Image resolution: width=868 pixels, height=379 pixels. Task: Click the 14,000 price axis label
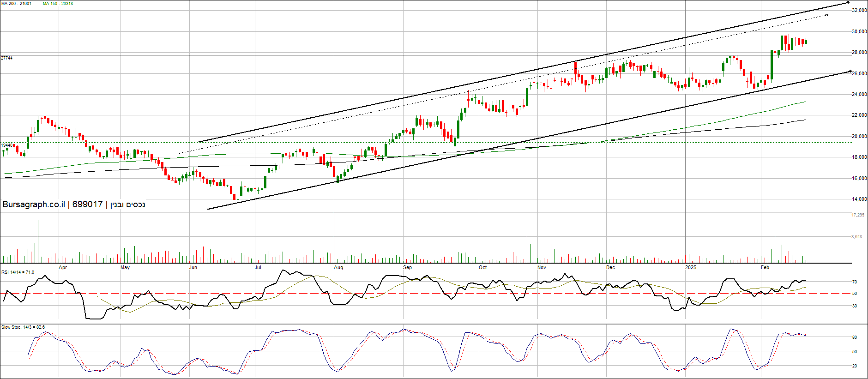tap(859, 199)
